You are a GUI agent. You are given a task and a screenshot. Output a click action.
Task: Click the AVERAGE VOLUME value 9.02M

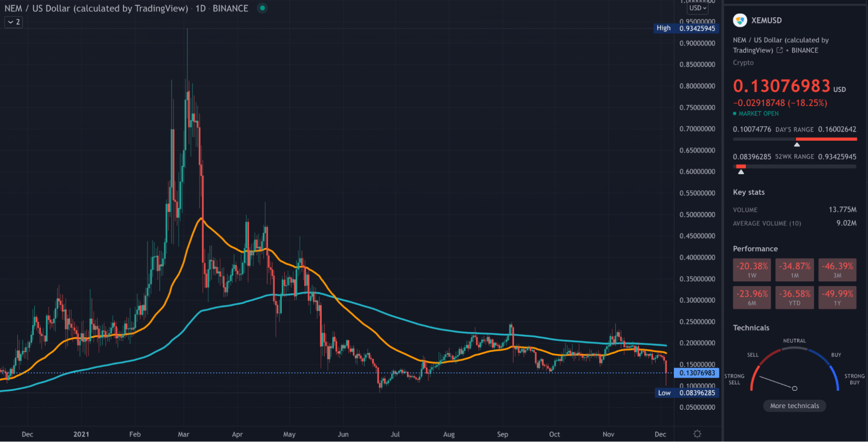[846, 223]
